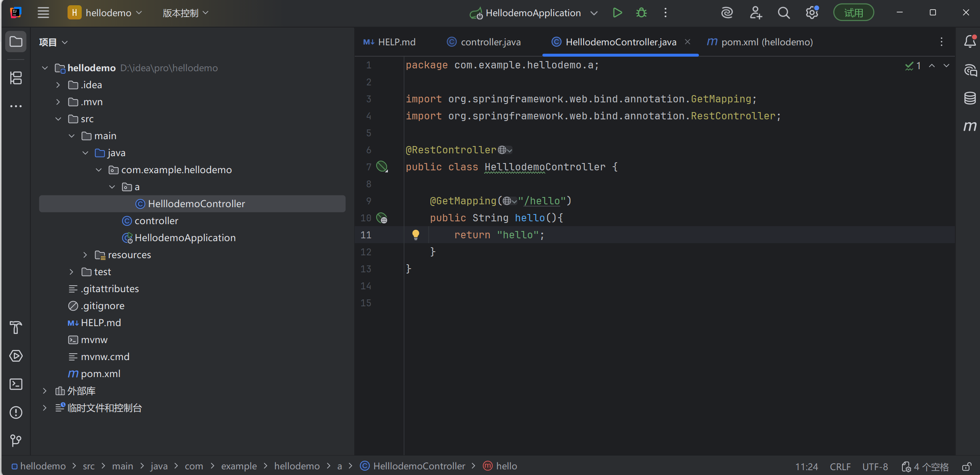
Task: Open the Services tool window icon
Action: 16,356
